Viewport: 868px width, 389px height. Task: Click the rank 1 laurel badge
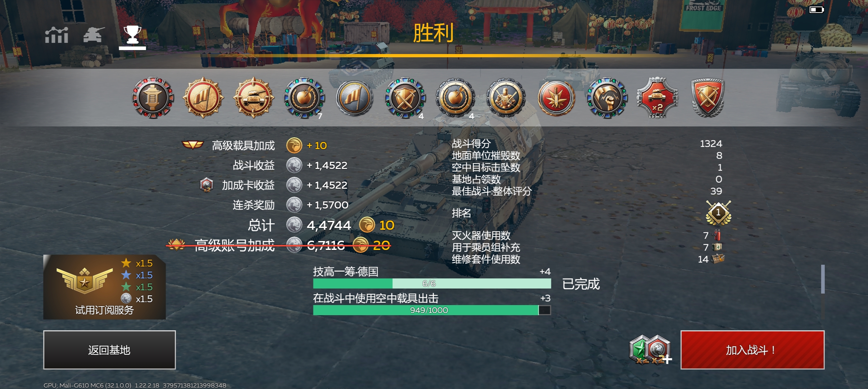tap(718, 213)
